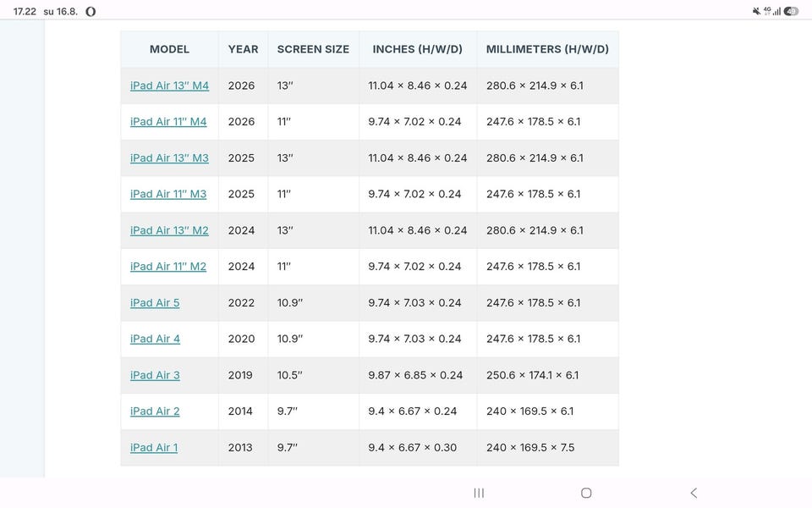Open the iPad Air 11″ M2 link

(168, 267)
